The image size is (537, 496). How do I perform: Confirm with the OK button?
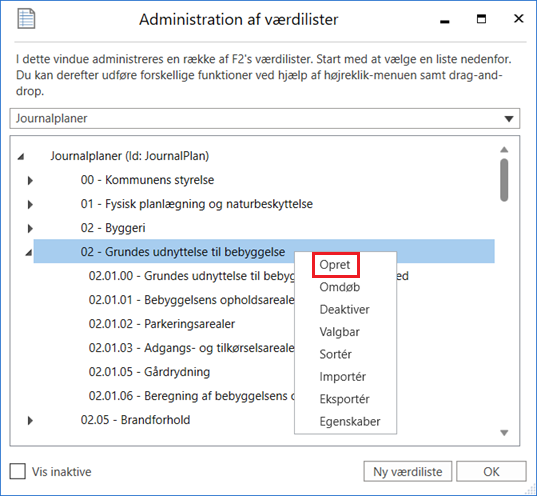[491, 471]
